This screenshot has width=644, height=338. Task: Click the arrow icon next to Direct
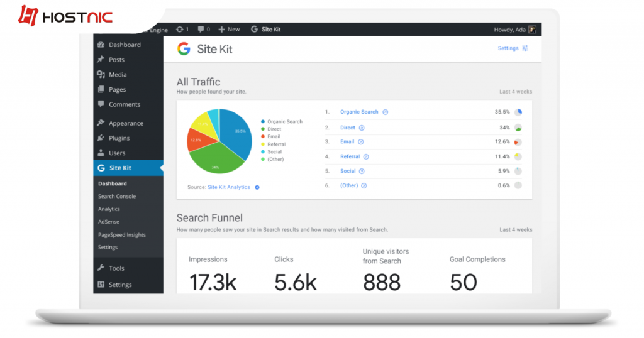(362, 128)
